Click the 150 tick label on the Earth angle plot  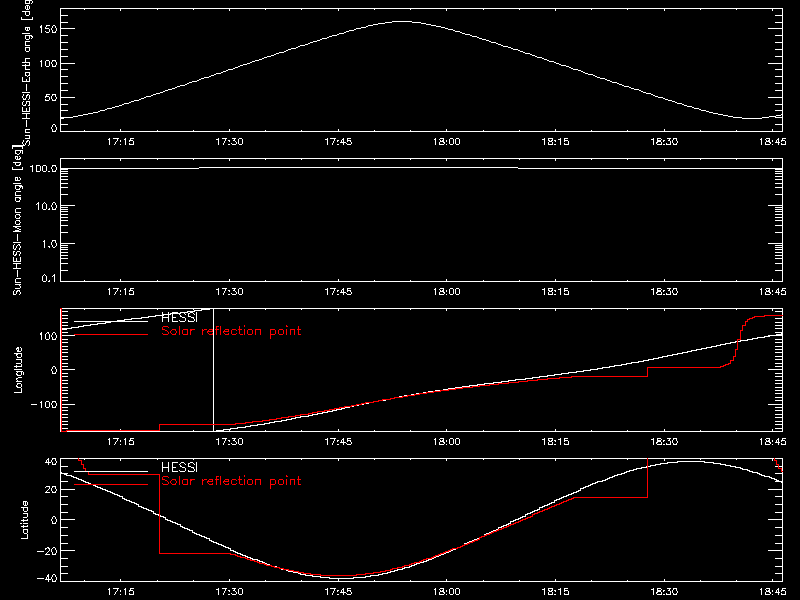47,29
